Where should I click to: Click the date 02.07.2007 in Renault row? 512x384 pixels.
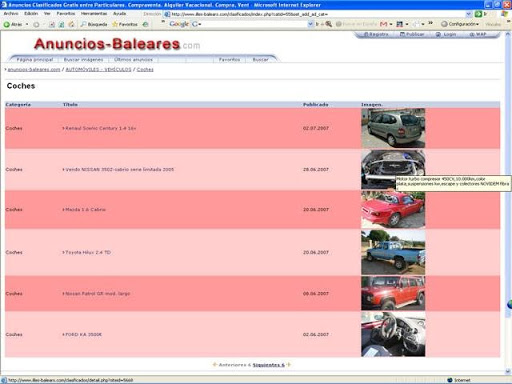[x=316, y=128]
